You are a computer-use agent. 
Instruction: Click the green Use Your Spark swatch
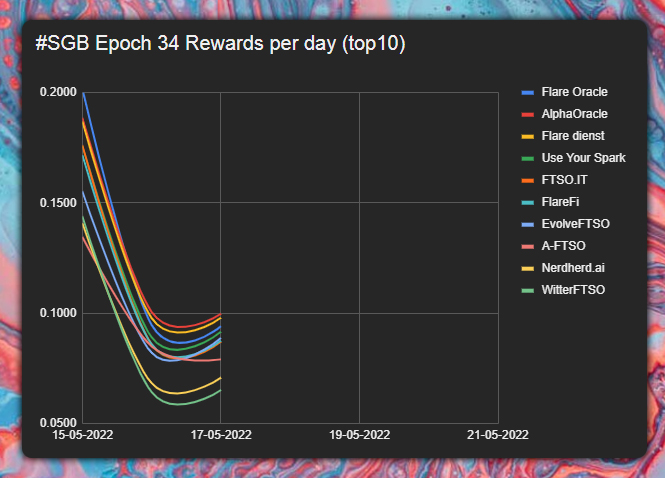coord(528,159)
